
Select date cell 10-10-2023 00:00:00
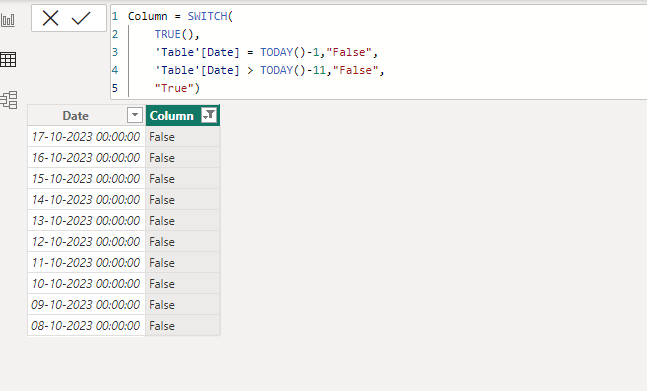pos(86,284)
